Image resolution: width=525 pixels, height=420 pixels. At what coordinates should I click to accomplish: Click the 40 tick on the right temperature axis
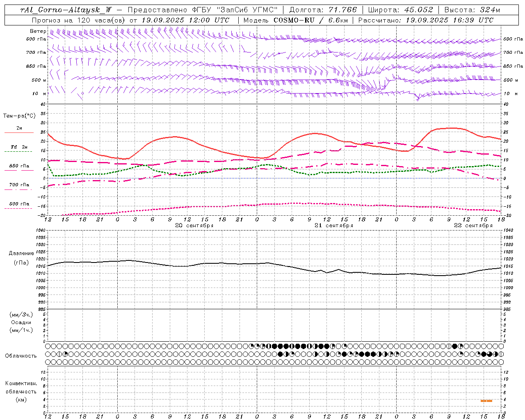pyautogui.click(x=506, y=104)
